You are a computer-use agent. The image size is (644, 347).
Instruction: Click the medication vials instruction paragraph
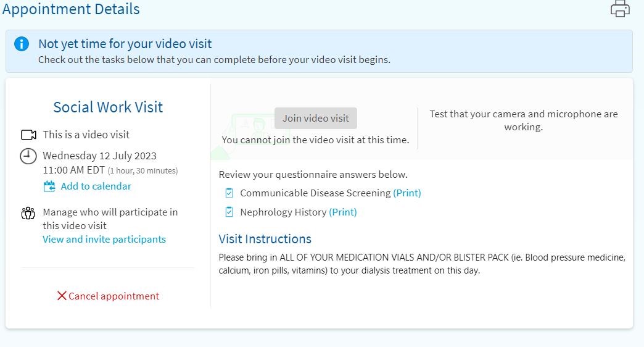point(422,264)
